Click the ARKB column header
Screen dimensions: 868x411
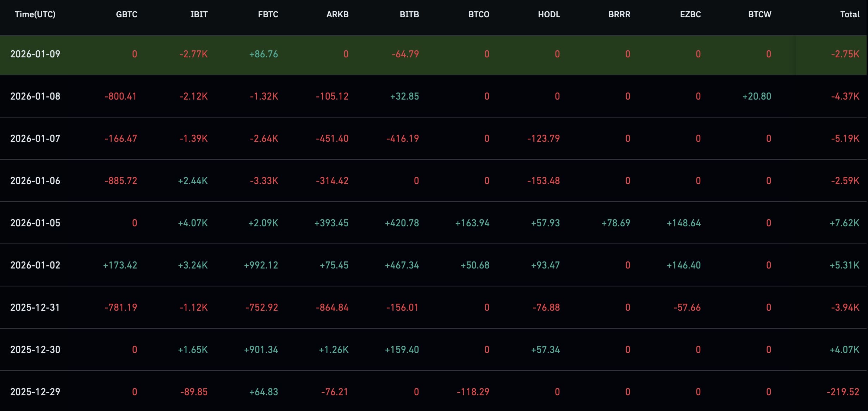[337, 14]
